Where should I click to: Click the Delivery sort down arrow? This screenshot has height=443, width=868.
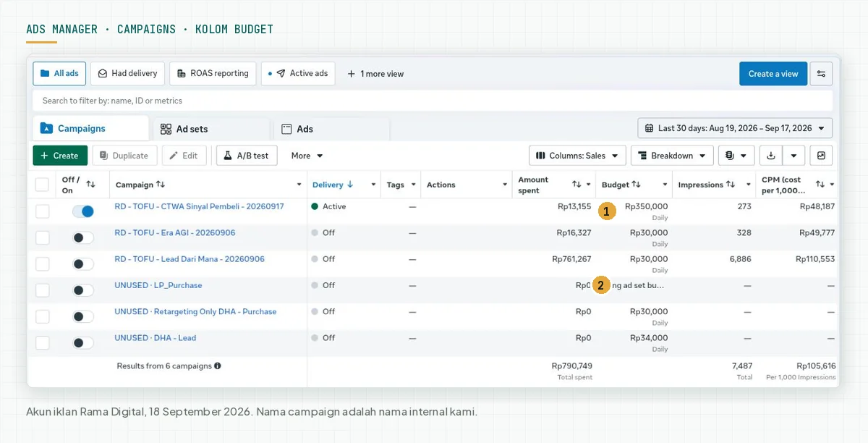(350, 185)
